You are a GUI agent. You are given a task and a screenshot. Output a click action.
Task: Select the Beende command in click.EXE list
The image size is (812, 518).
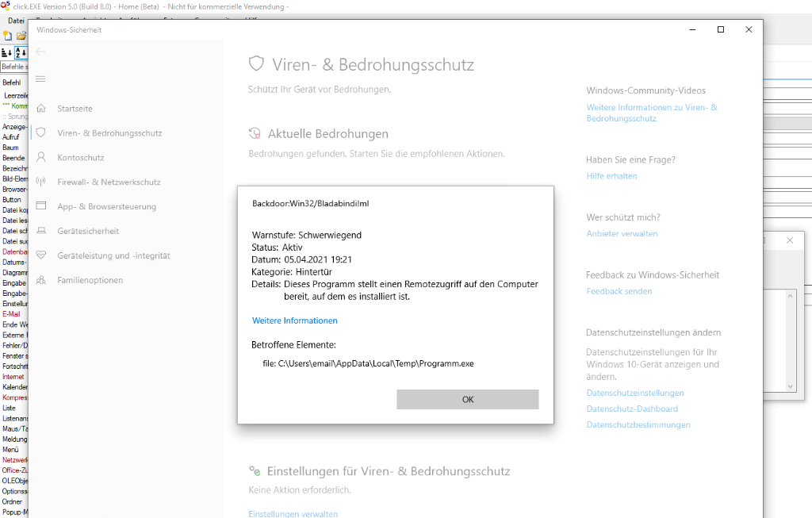click(13, 158)
